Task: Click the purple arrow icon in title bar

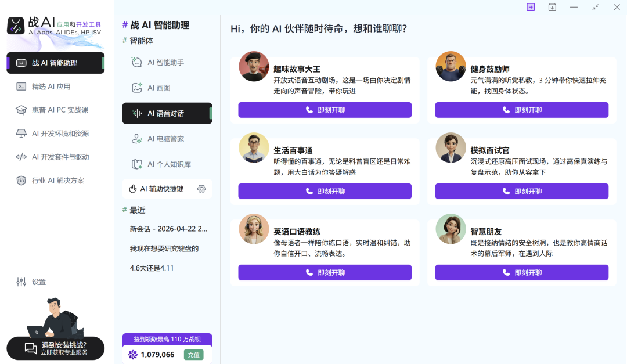Action: (530, 7)
